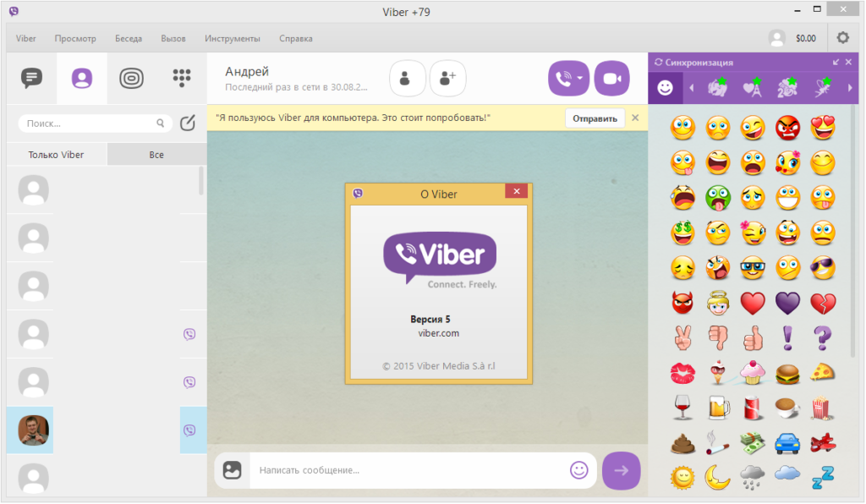Expand the voice call dropdown arrow
The image size is (866, 504).
(580, 79)
